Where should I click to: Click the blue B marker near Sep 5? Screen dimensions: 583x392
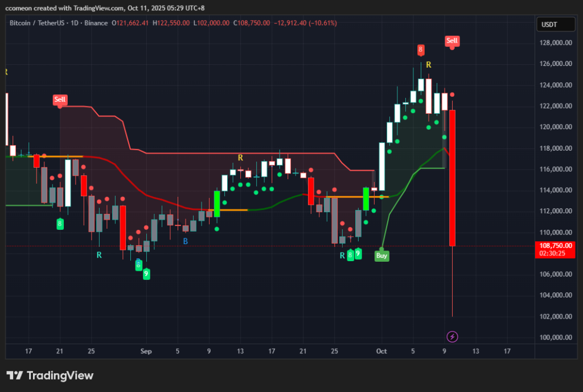point(186,241)
